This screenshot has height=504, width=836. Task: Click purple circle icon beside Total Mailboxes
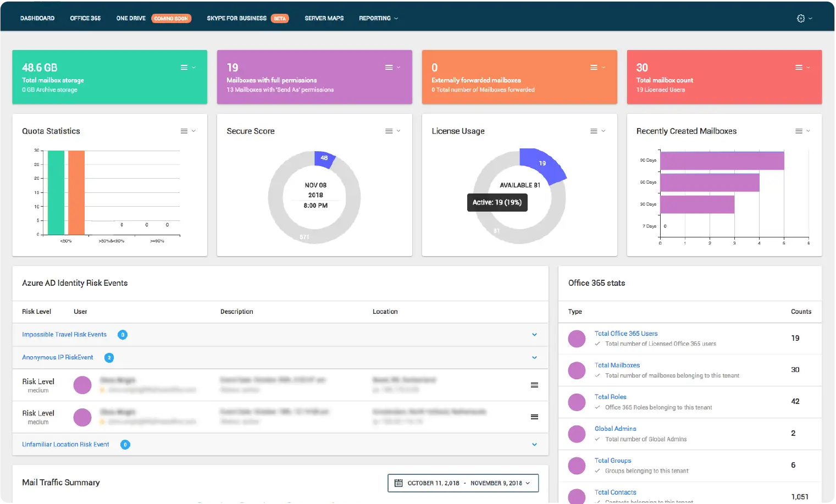coord(577,370)
